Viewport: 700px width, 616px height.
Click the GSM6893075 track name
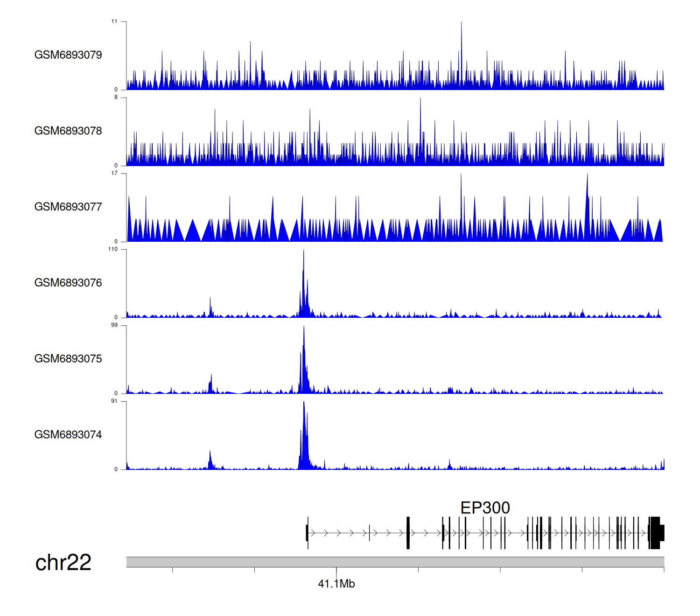pyautogui.click(x=68, y=359)
